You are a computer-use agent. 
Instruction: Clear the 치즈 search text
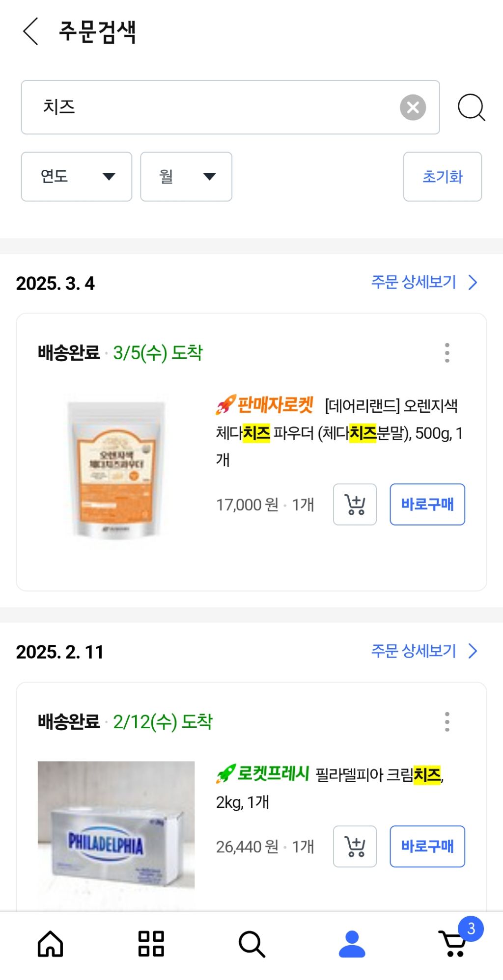point(413,107)
